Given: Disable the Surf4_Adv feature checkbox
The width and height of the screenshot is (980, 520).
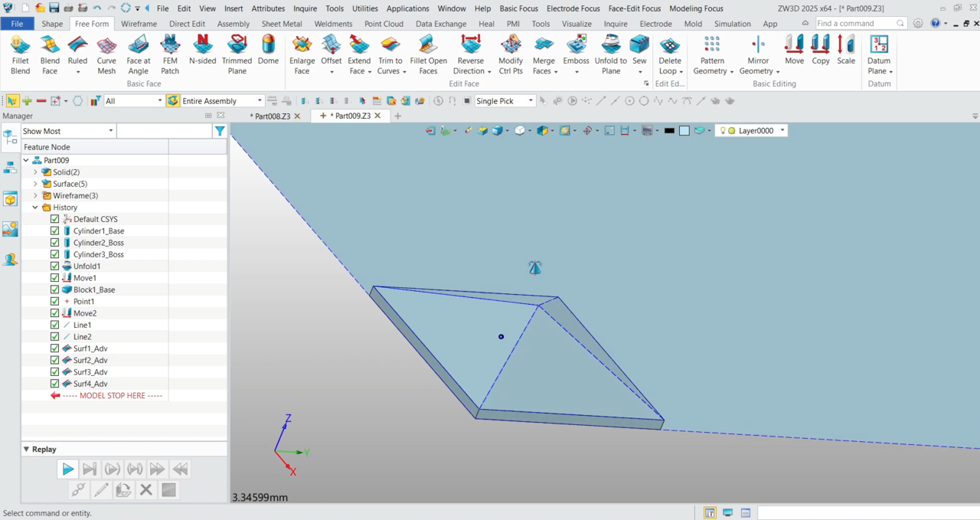Looking at the screenshot, I should pos(54,384).
